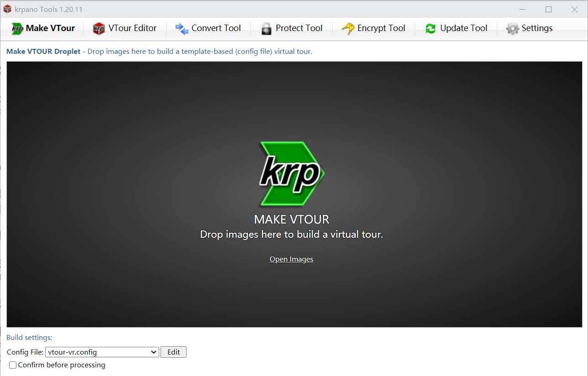The image size is (588, 376).
Task: Maximize the krpano Tools window
Action: (x=549, y=9)
